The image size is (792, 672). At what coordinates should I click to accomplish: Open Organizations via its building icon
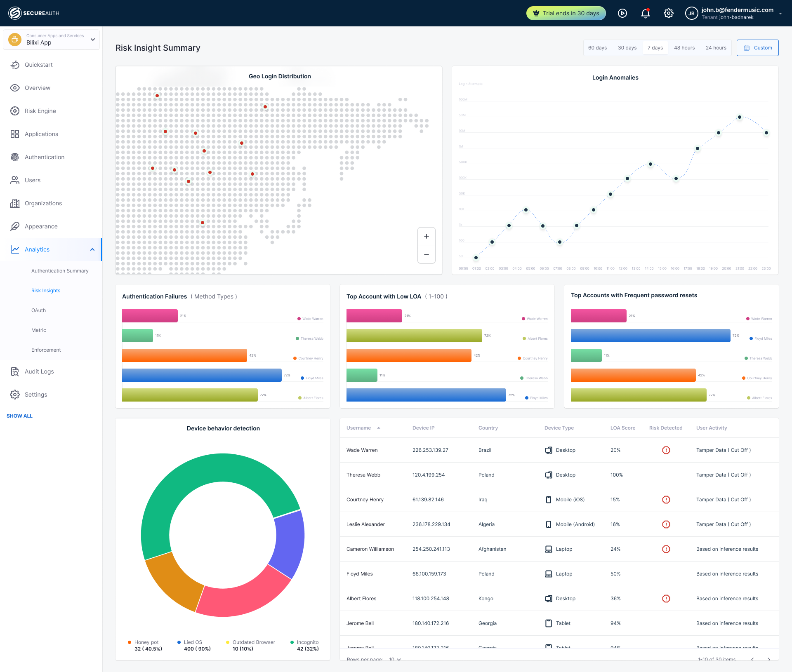[x=15, y=203]
